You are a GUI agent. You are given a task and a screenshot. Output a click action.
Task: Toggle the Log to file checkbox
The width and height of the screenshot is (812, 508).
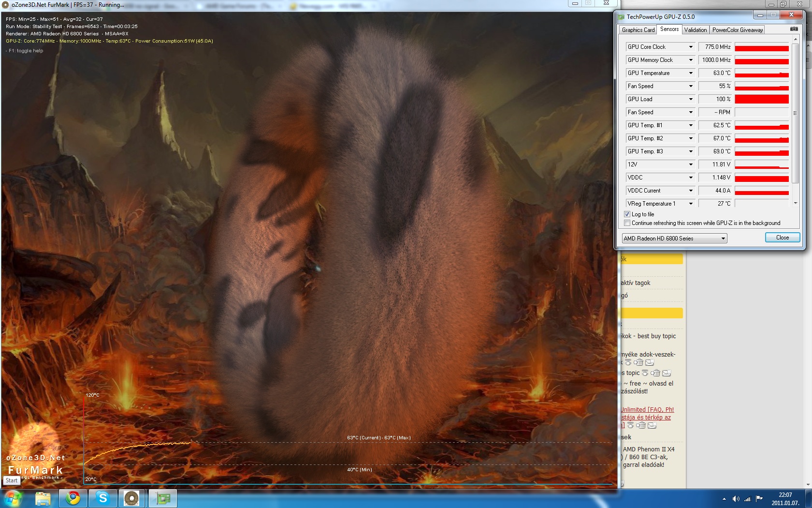tap(627, 214)
